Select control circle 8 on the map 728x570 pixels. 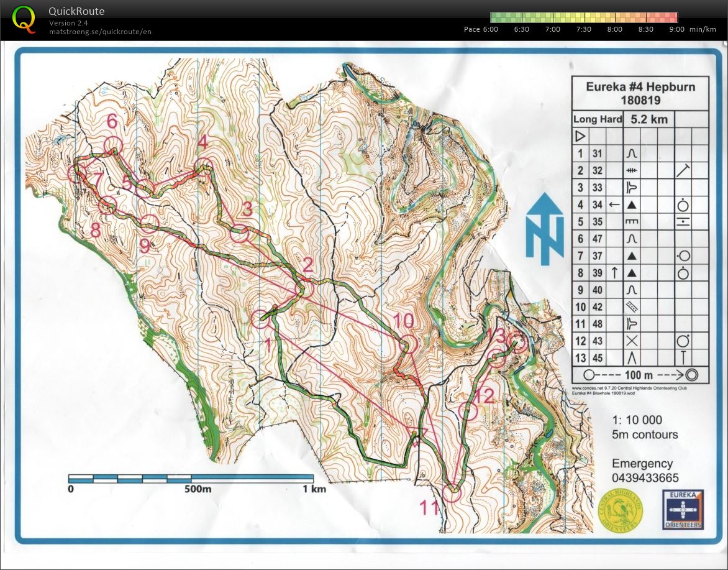click(108, 205)
